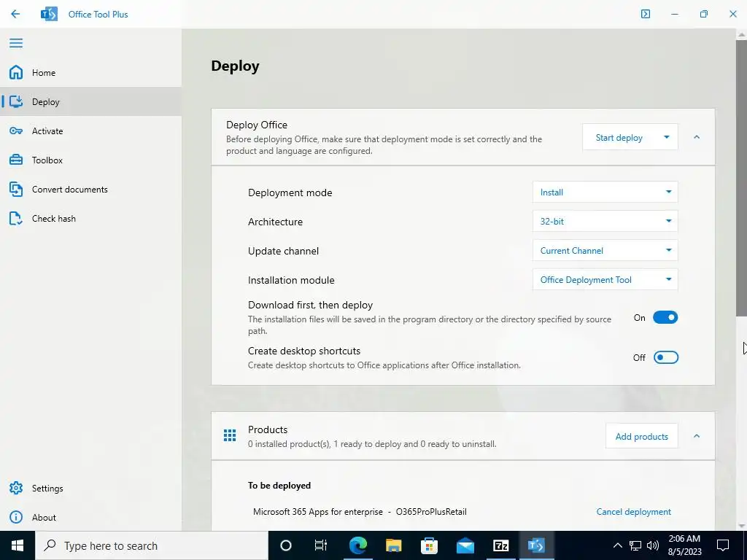747x560 pixels.
Task: Click Add products button
Action: tap(642, 436)
